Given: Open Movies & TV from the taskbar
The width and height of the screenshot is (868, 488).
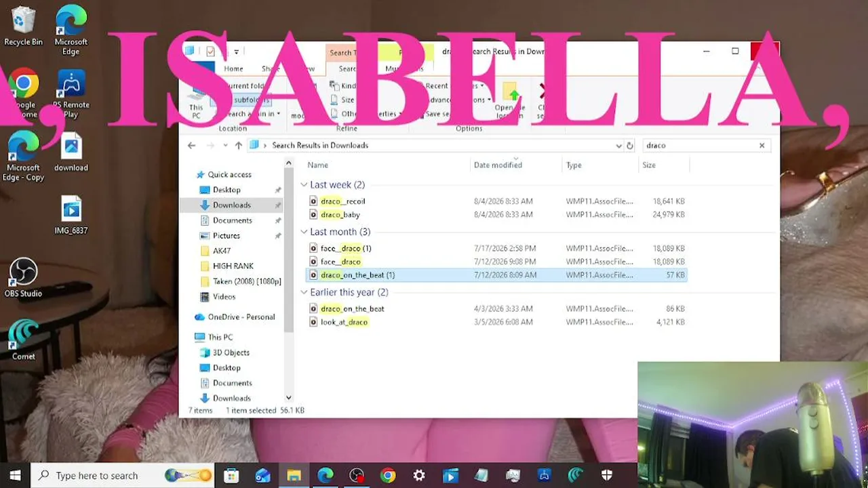Looking at the screenshot, I should point(450,475).
